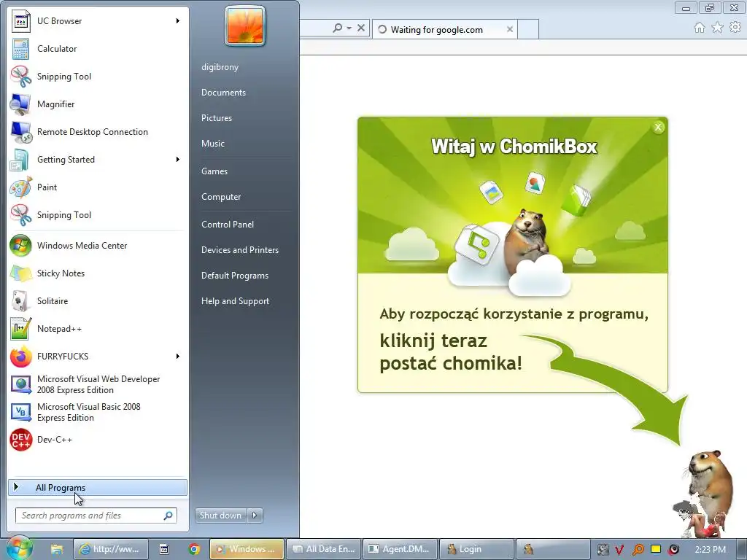This screenshot has width=747, height=560.
Task: Switch to the 'Login' taskbar window
Action: click(x=477, y=549)
